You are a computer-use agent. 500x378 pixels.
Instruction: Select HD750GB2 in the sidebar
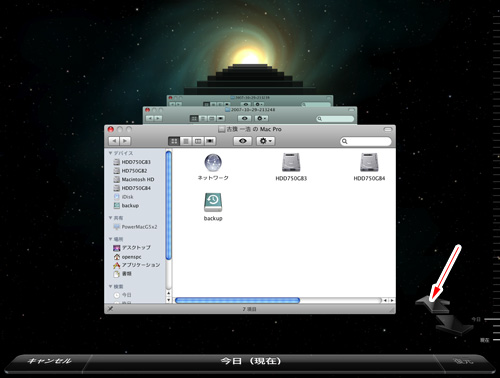coord(130,171)
